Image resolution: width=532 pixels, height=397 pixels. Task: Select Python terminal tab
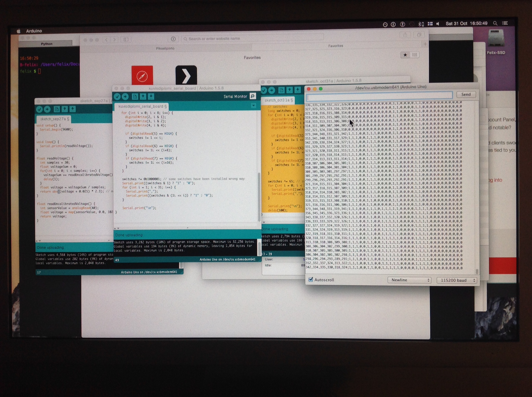pos(46,44)
